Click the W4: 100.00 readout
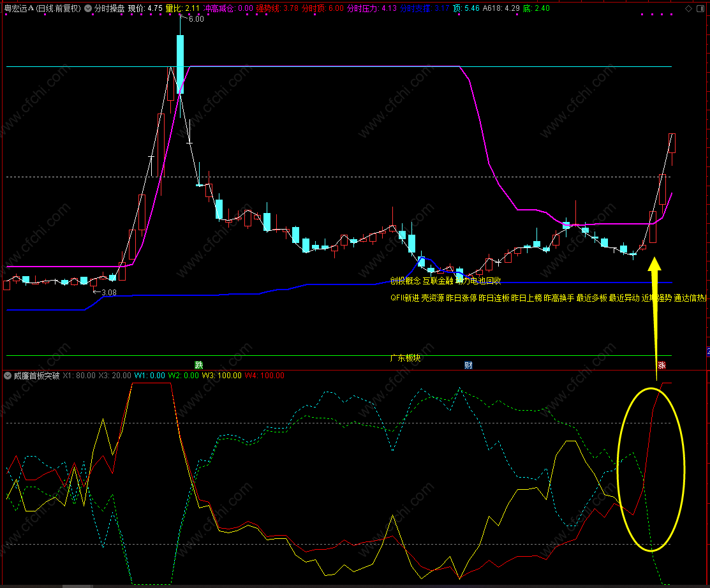This screenshot has width=710, height=588. coord(265,376)
